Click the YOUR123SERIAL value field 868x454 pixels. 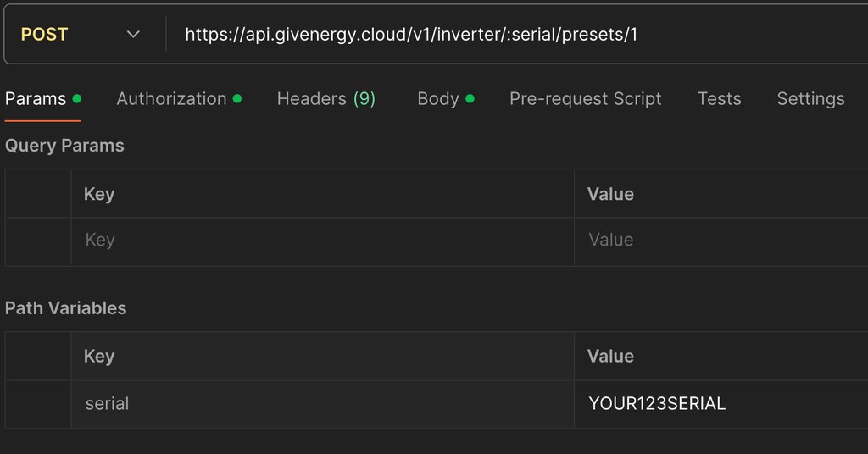721,404
